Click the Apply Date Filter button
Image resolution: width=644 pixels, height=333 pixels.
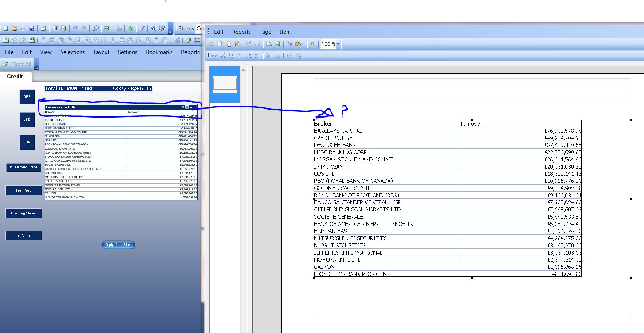pos(118,245)
